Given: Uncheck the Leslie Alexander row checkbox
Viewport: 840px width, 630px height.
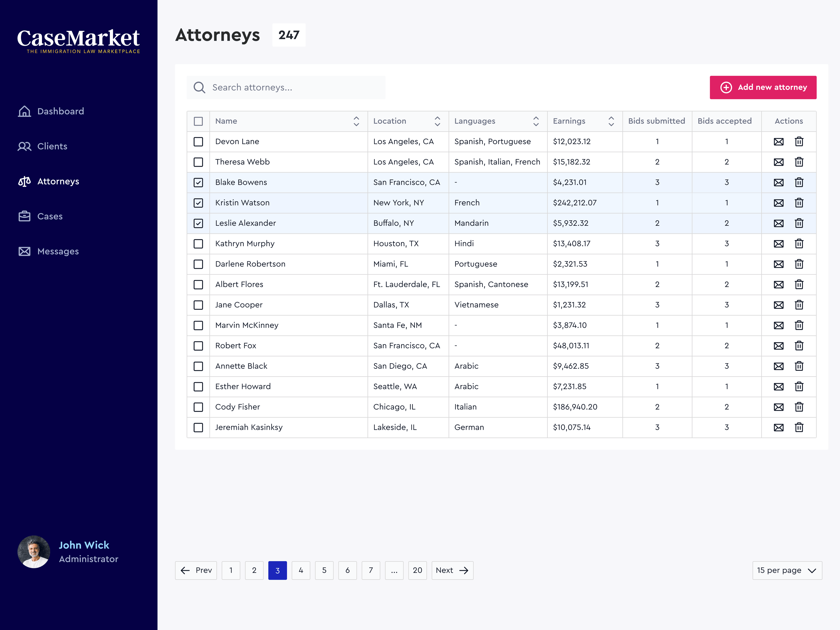Looking at the screenshot, I should click(198, 223).
